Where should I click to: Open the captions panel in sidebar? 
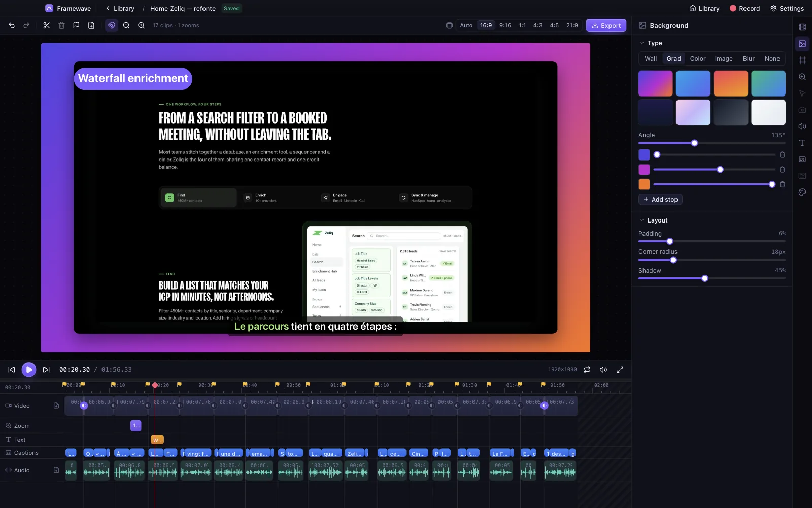[802, 160]
